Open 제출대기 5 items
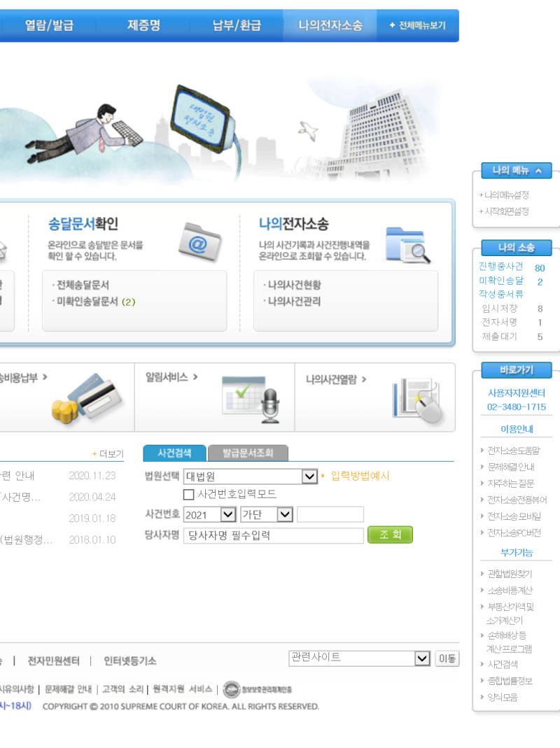Viewport: 560px width, 748px height. (x=511, y=337)
